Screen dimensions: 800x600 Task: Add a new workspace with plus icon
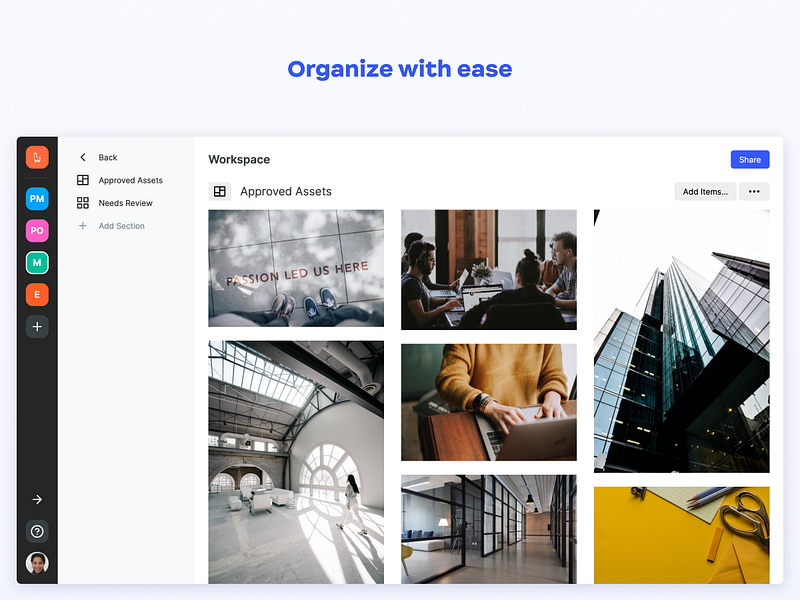(37, 327)
